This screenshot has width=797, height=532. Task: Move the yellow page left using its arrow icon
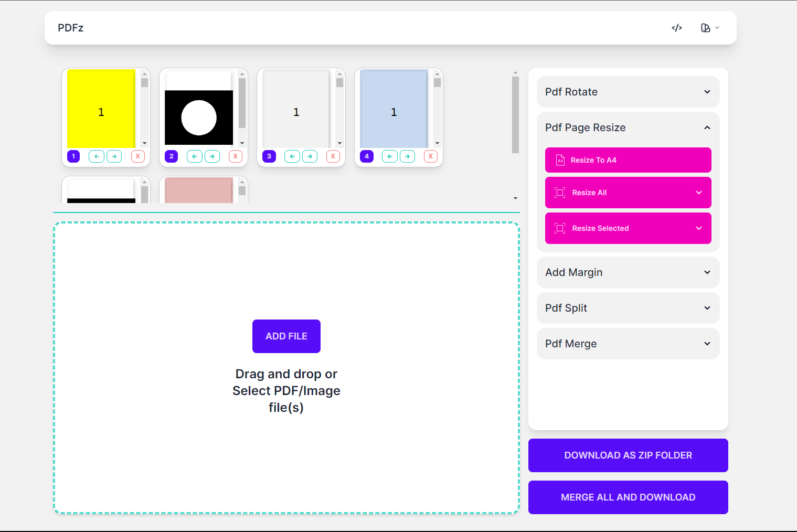(x=97, y=156)
